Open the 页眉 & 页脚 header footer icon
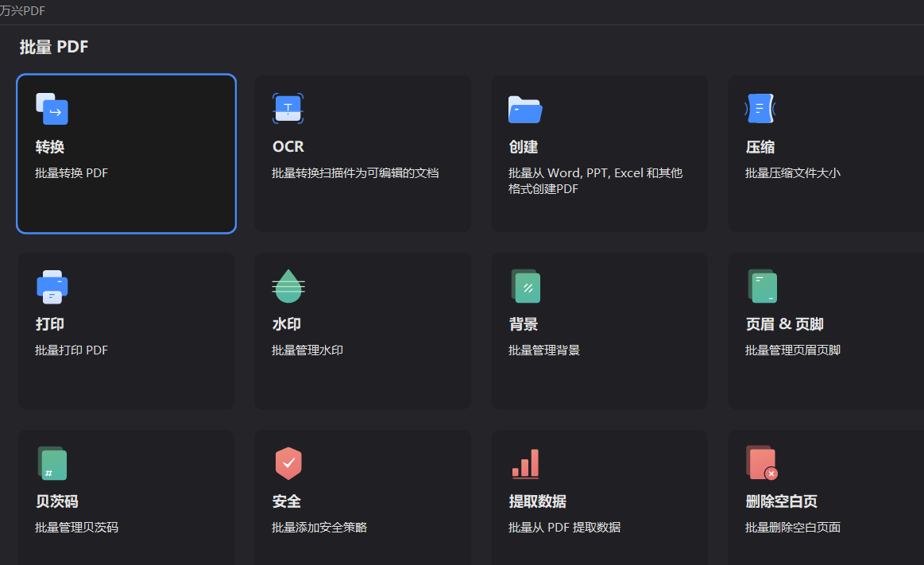The width and height of the screenshot is (924, 565). tap(760, 286)
